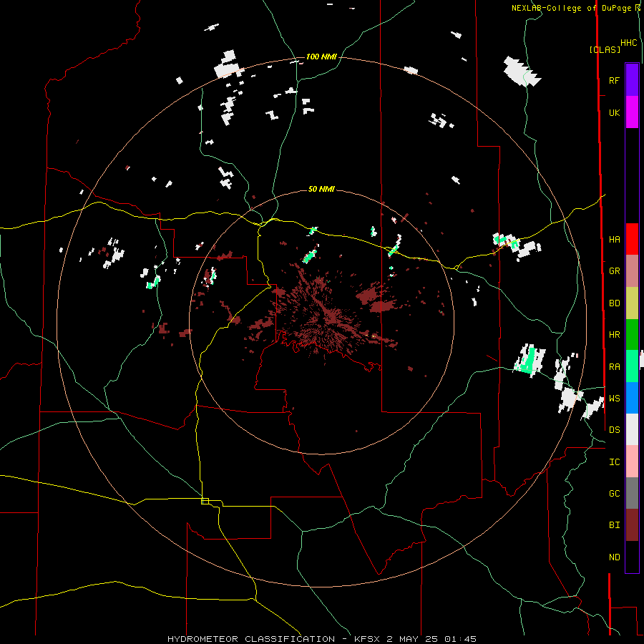Click the WS legend label

click(614, 398)
